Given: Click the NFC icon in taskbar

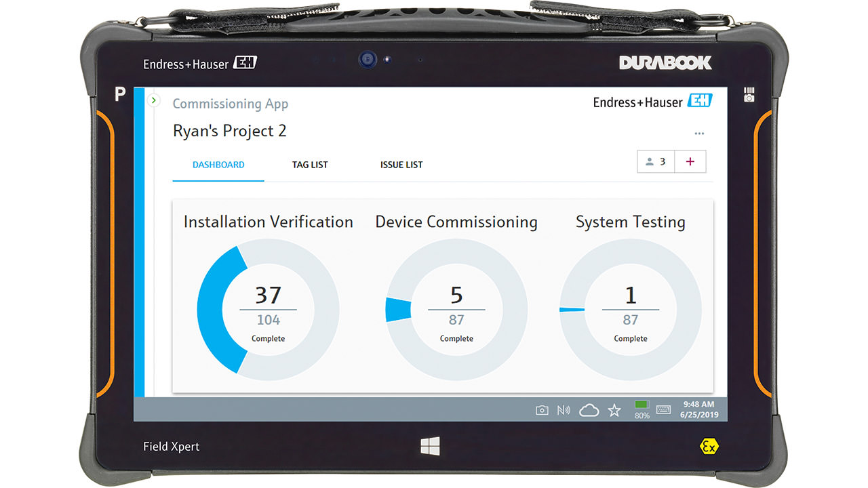Looking at the screenshot, I should click(x=564, y=410).
